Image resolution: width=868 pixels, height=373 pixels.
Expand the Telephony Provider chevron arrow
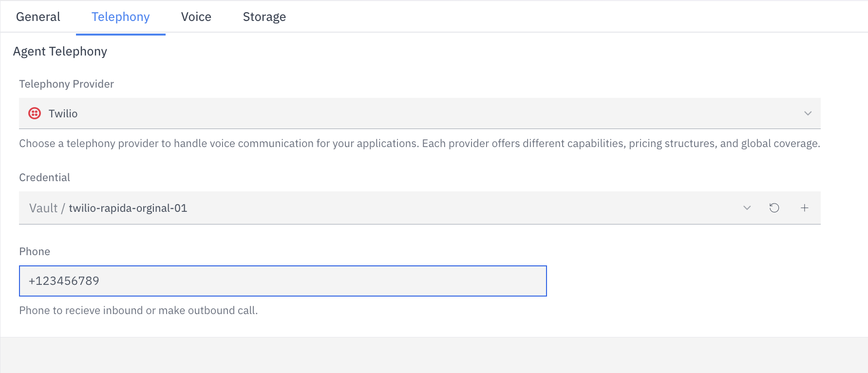(808, 113)
